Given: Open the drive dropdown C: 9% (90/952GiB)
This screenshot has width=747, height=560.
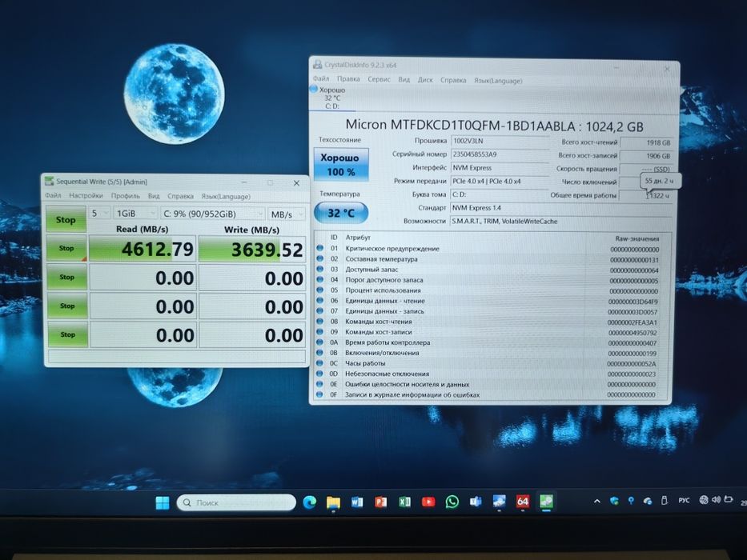Looking at the screenshot, I should point(212,214).
